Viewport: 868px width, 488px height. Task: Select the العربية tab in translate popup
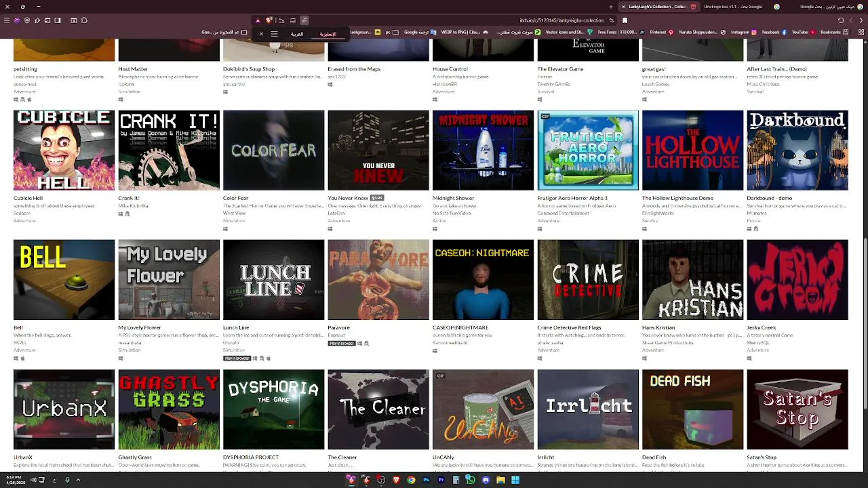tap(297, 34)
